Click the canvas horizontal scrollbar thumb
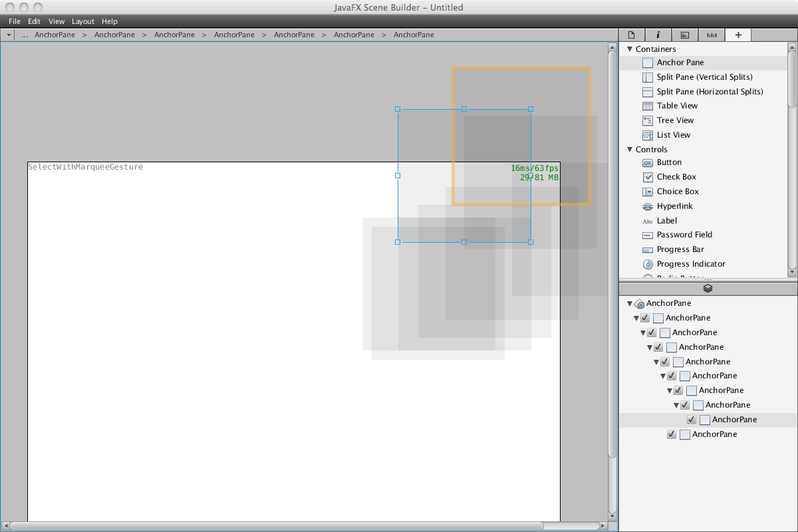 [276, 526]
